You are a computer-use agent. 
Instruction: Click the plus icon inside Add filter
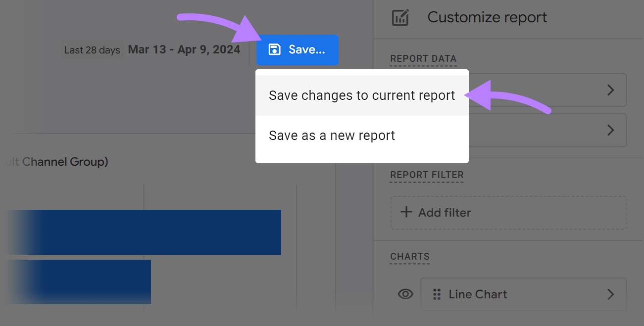[406, 212]
